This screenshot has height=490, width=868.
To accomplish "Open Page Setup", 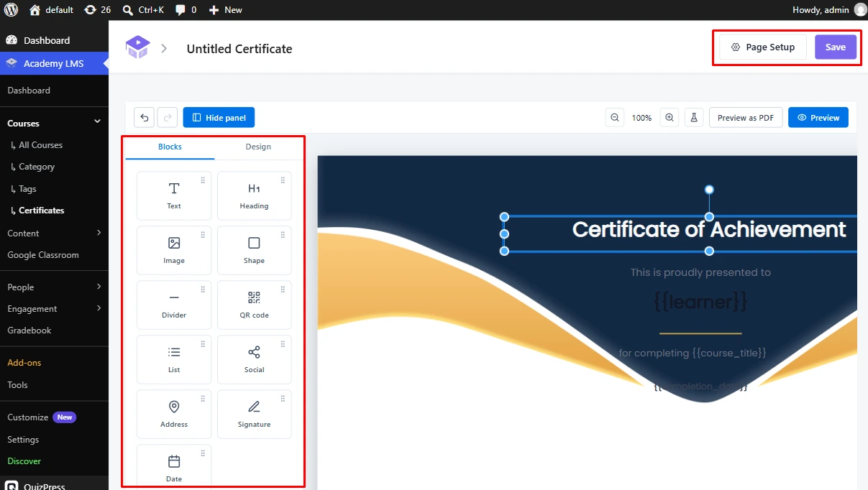I will coord(763,47).
